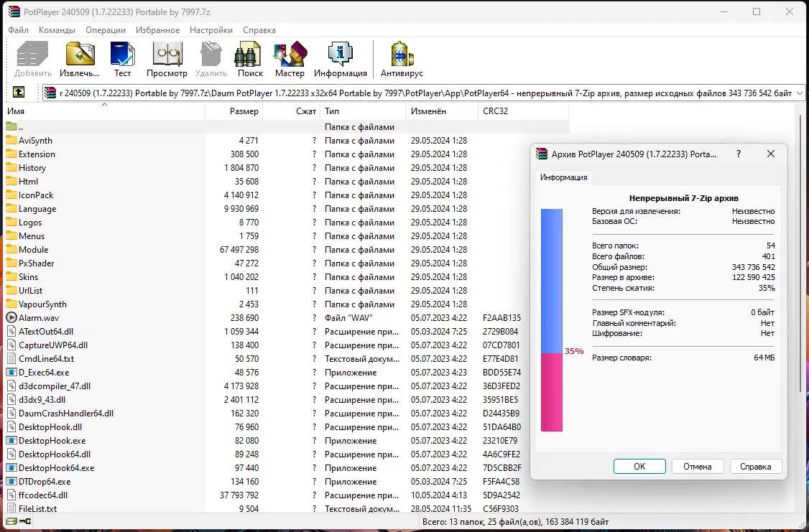
Task: Click the Extract (Извлечь) toolbar icon
Action: point(80,60)
